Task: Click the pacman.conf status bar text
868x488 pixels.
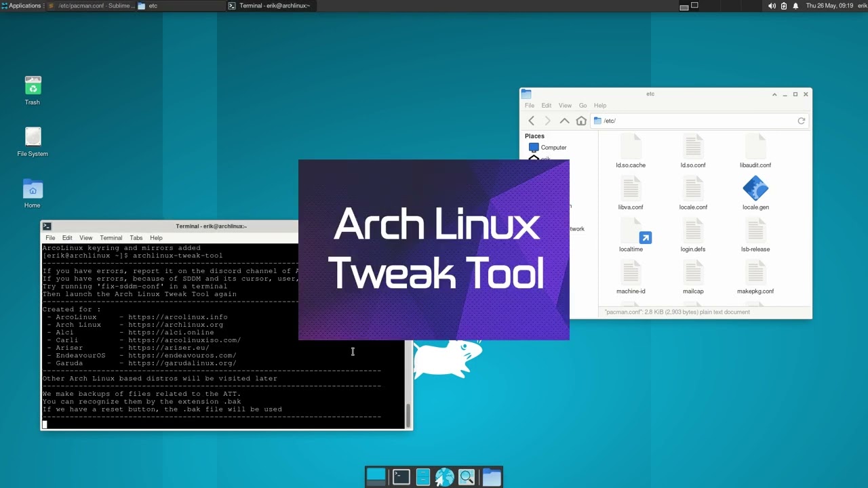Action: point(677,312)
